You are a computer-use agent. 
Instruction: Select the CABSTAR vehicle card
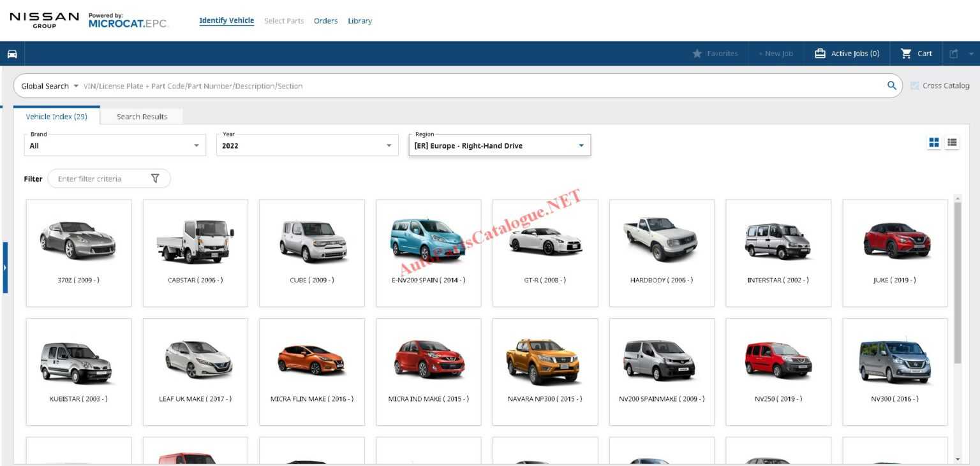click(195, 253)
